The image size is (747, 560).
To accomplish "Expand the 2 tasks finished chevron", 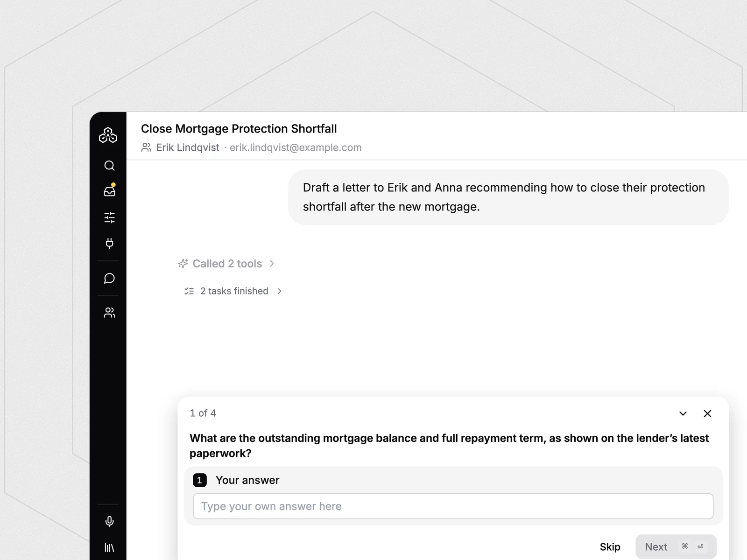I will pos(279,291).
